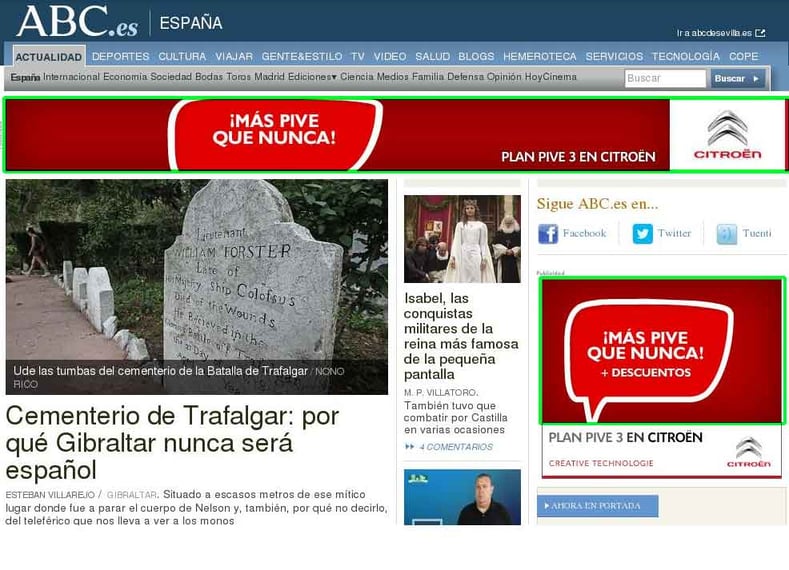Go to TV in the navigation bar
Image resolution: width=789 pixels, height=570 pixels.
click(x=358, y=56)
